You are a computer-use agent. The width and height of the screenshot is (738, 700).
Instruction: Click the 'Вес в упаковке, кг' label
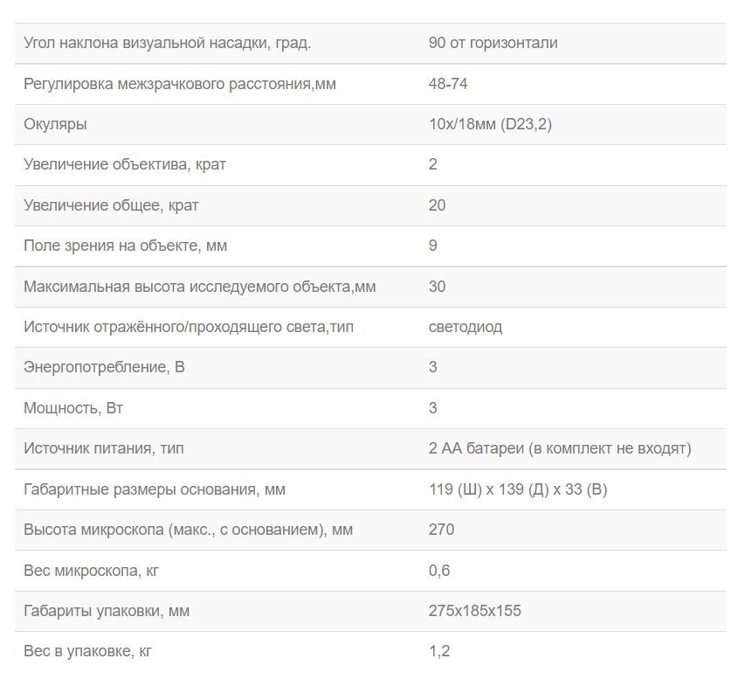click(x=87, y=651)
